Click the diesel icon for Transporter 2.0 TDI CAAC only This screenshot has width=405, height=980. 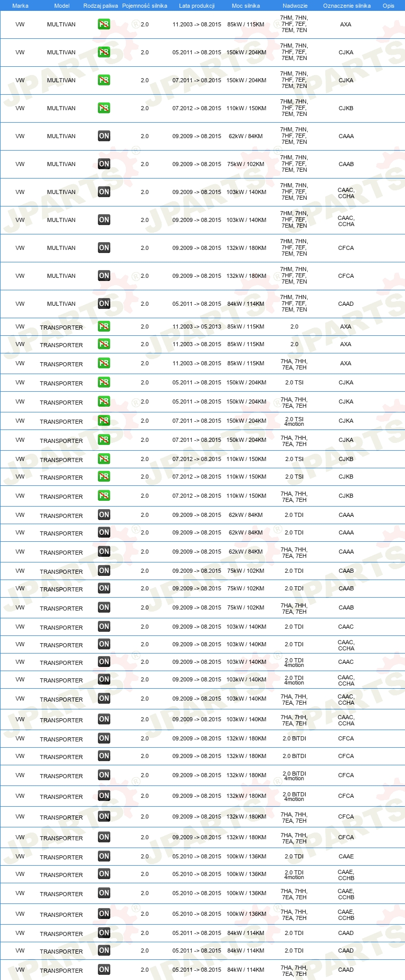click(104, 627)
